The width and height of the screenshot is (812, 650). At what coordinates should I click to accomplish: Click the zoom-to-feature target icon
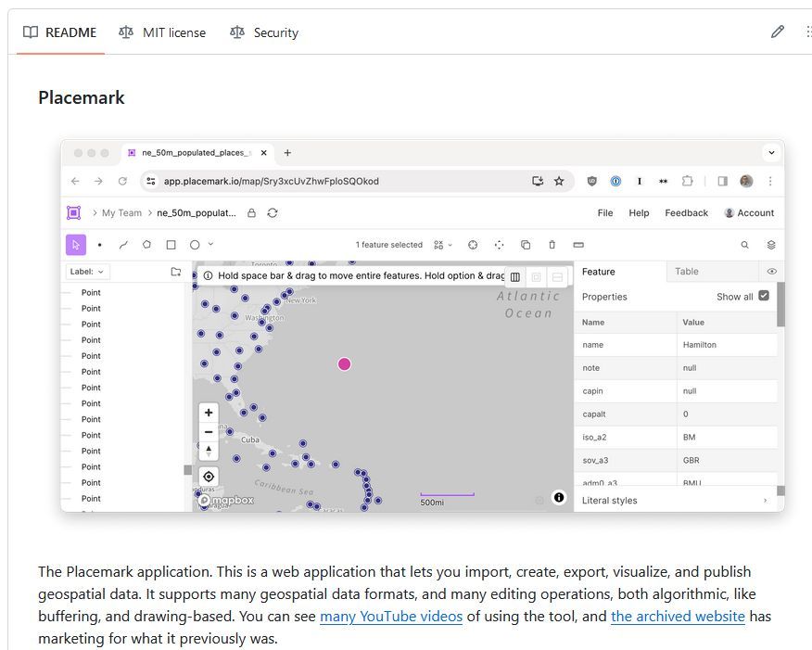click(473, 245)
